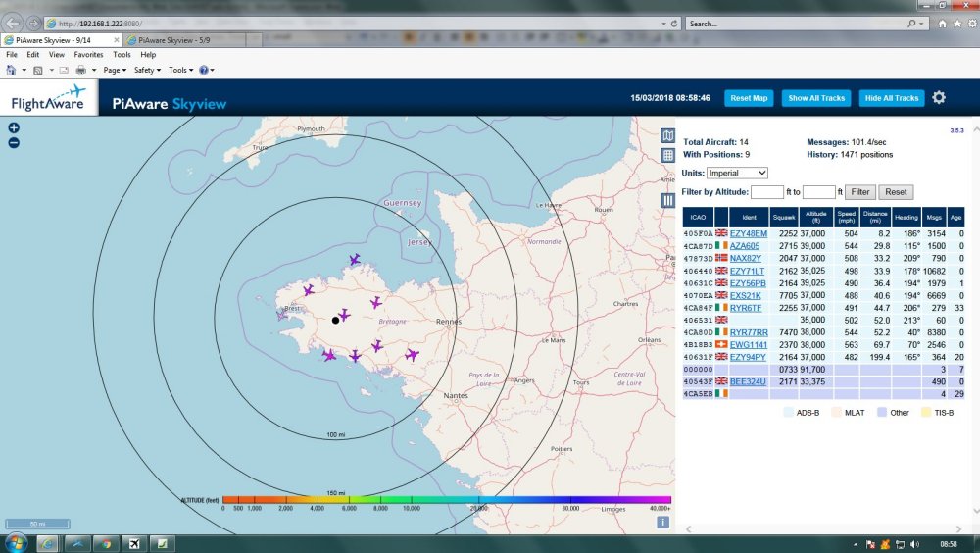Image resolution: width=980 pixels, height=553 pixels.
Task: Open the map layer selector icon
Action: [x=667, y=136]
